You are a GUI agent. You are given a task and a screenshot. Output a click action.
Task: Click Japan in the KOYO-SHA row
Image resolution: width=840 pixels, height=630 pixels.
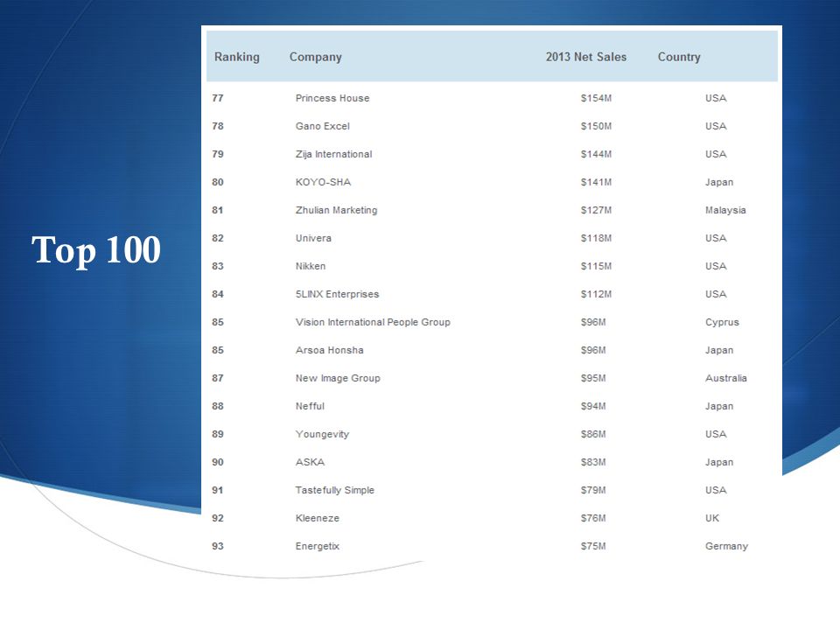click(719, 182)
